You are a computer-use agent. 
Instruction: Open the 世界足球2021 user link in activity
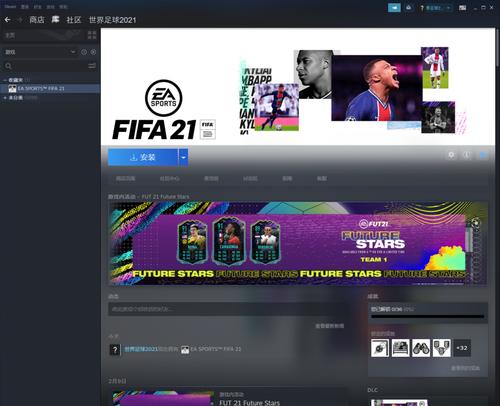point(141,349)
